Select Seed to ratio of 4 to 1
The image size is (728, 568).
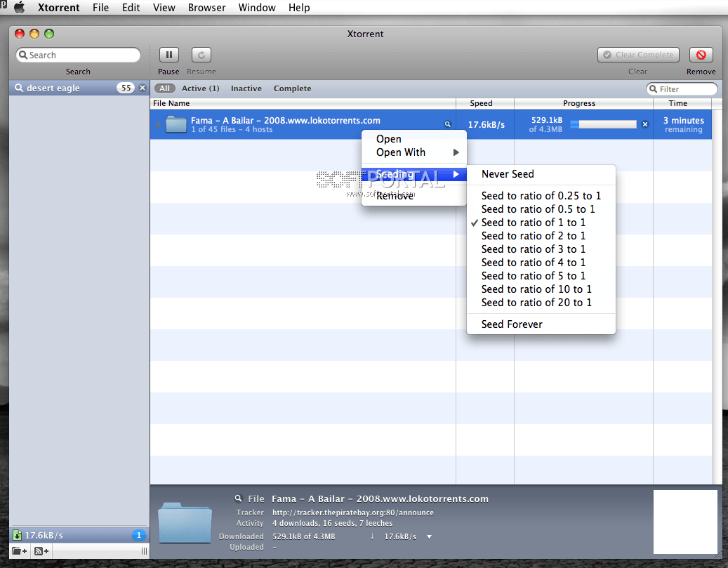(x=541, y=263)
